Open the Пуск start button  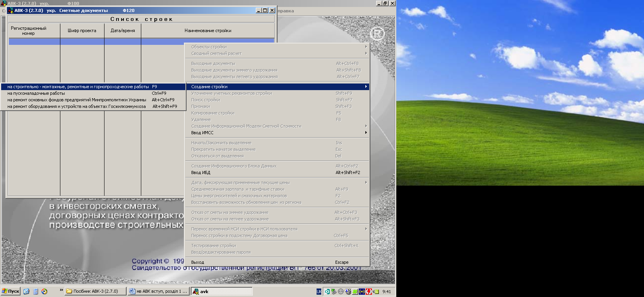click(x=10, y=291)
